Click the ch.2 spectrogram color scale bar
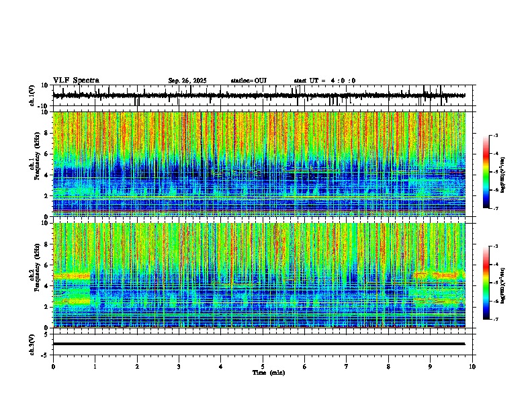 click(x=486, y=283)
